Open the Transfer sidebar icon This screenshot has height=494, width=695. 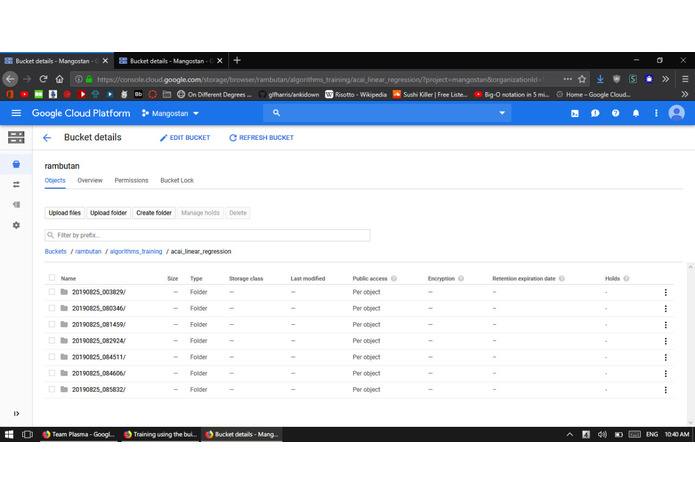(x=16, y=184)
